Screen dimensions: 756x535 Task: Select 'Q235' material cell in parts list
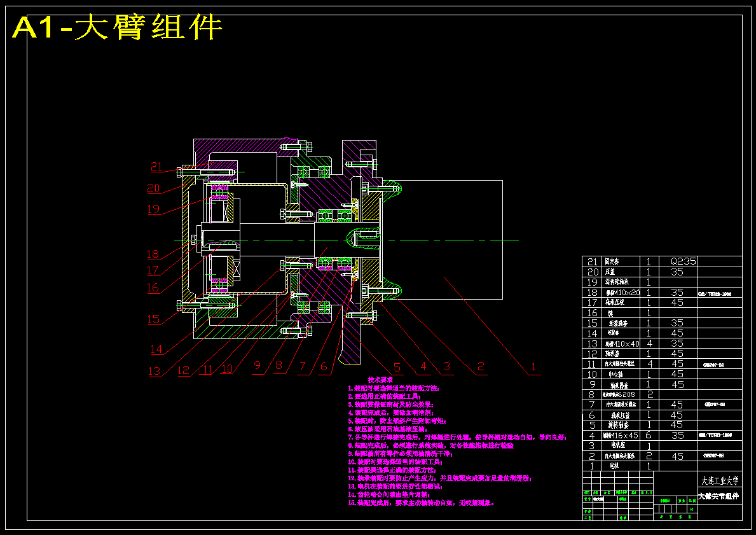684,261
